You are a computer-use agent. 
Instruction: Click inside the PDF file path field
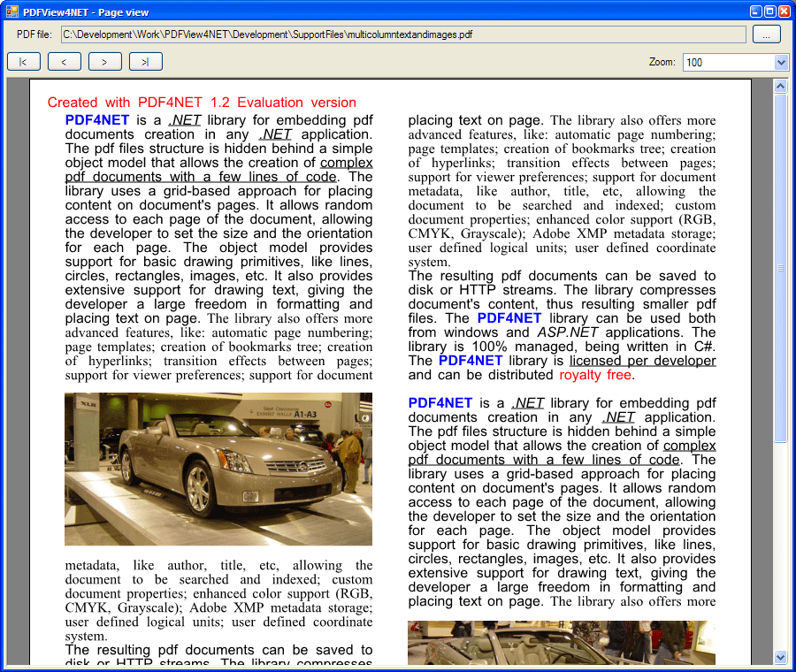click(402, 34)
